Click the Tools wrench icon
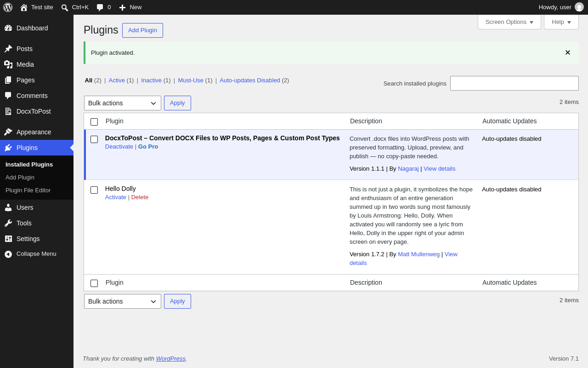This screenshot has height=368, width=588. pyautogui.click(x=8, y=223)
